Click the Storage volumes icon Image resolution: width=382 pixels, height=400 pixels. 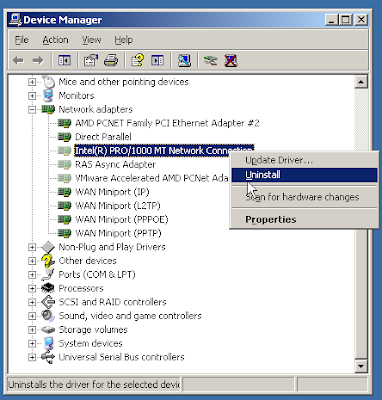(48, 330)
